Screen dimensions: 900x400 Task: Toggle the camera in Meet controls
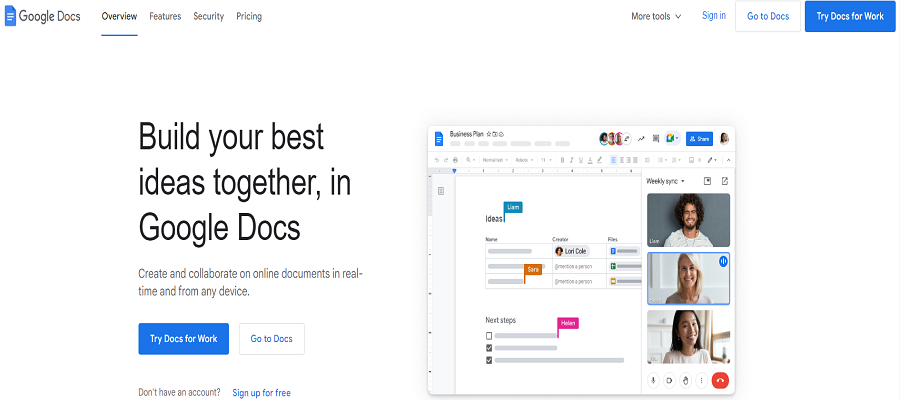click(x=669, y=380)
